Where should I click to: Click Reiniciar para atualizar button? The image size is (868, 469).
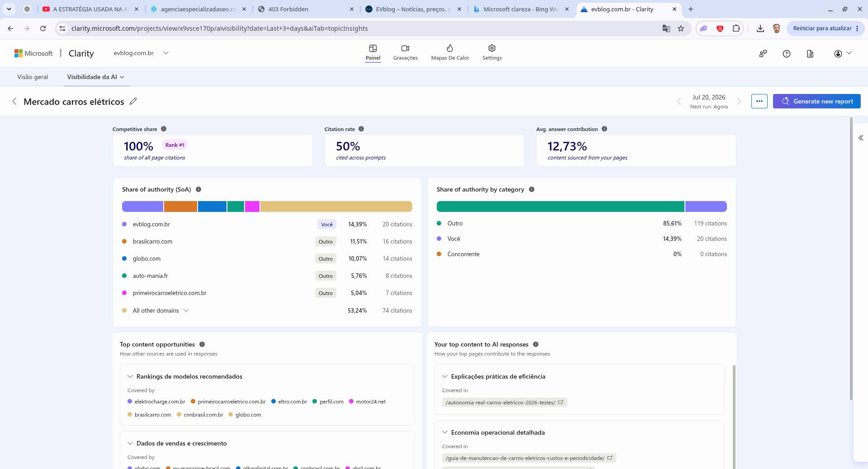[x=826, y=28]
